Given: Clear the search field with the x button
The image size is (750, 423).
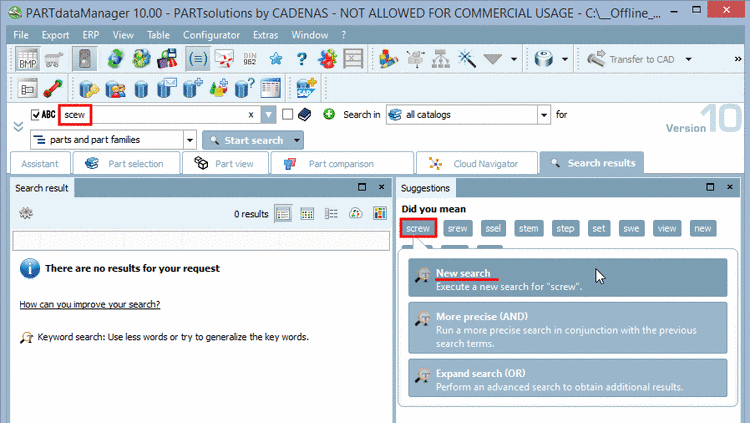Looking at the screenshot, I should pyautogui.click(x=251, y=115).
